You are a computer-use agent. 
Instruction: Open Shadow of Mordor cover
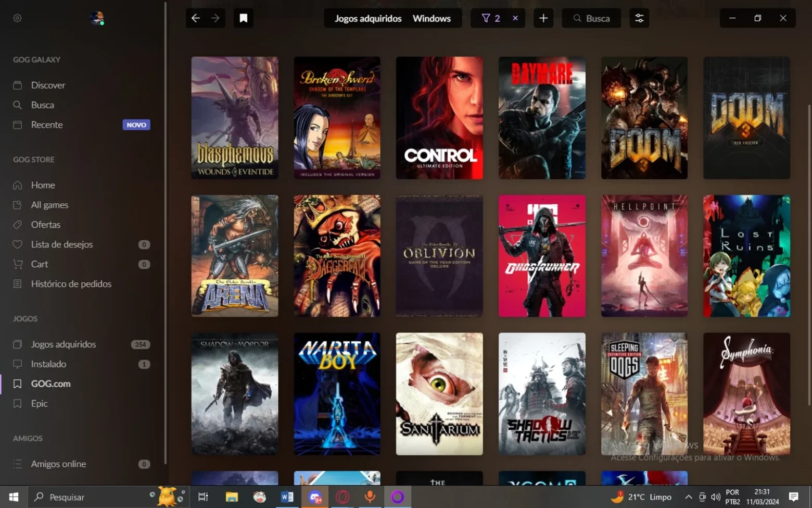point(235,394)
